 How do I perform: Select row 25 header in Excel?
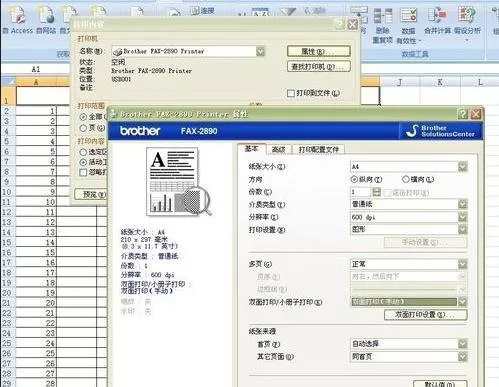7,343
